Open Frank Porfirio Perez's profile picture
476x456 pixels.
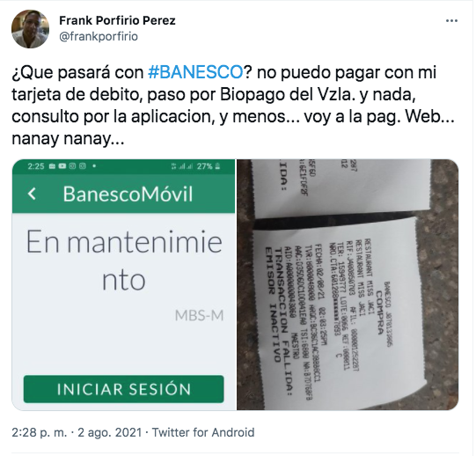click(x=31, y=29)
